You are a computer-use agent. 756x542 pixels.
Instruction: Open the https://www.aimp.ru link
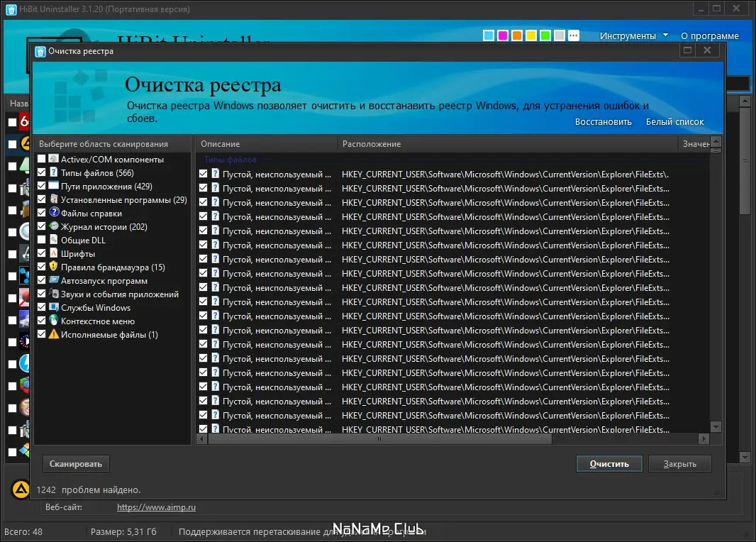point(156,507)
